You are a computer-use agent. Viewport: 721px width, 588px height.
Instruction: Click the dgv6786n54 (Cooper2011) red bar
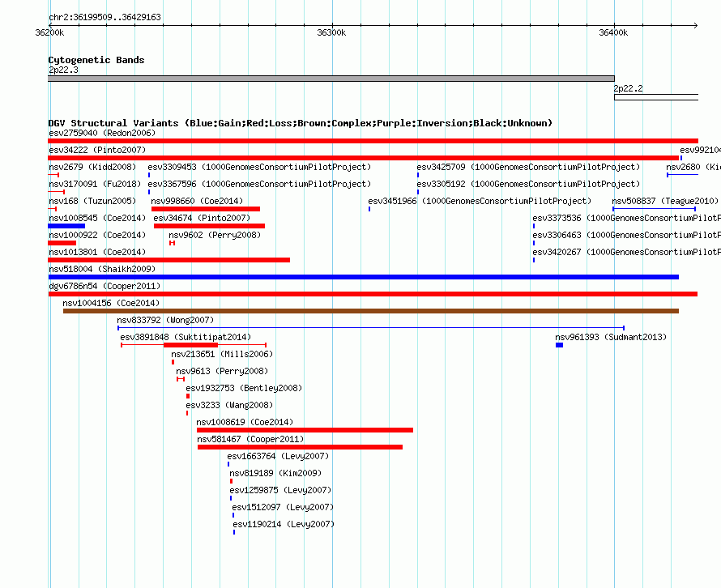point(373,294)
